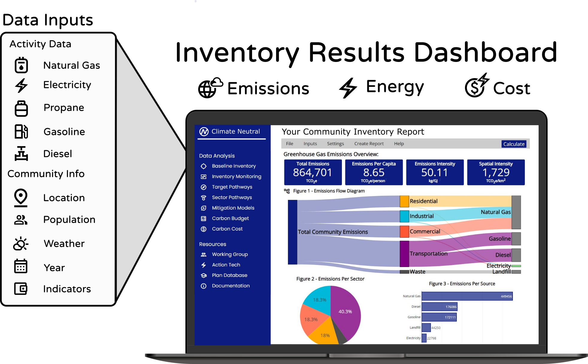Click the Carbon Cost dollar icon
This screenshot has width=588, height=364.
coord(204,229)
